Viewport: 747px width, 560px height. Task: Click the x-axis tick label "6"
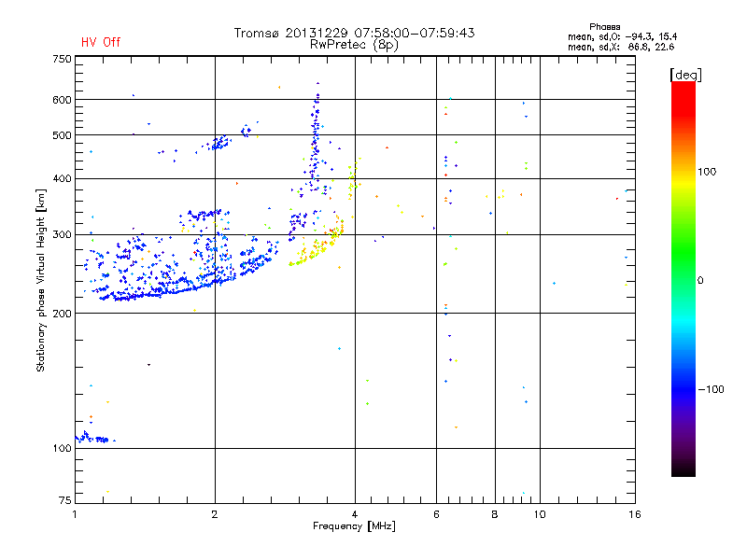tap(436, 514)
